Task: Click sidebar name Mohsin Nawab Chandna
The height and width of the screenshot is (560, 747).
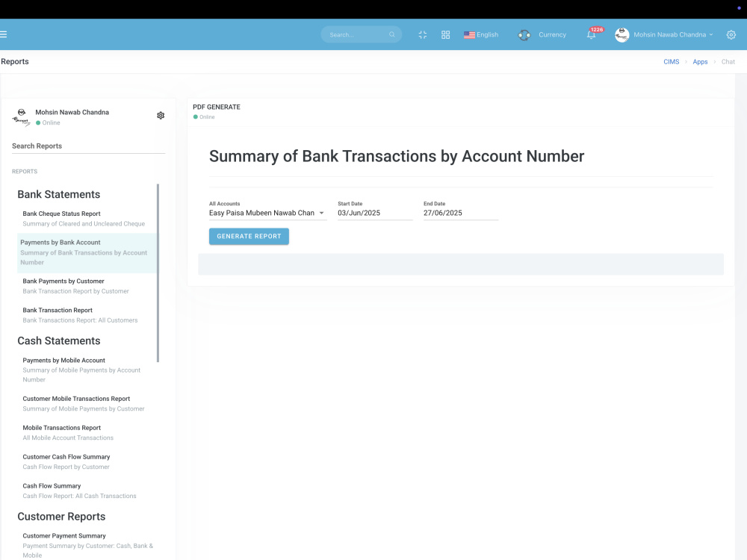Action: coord(72,113)
